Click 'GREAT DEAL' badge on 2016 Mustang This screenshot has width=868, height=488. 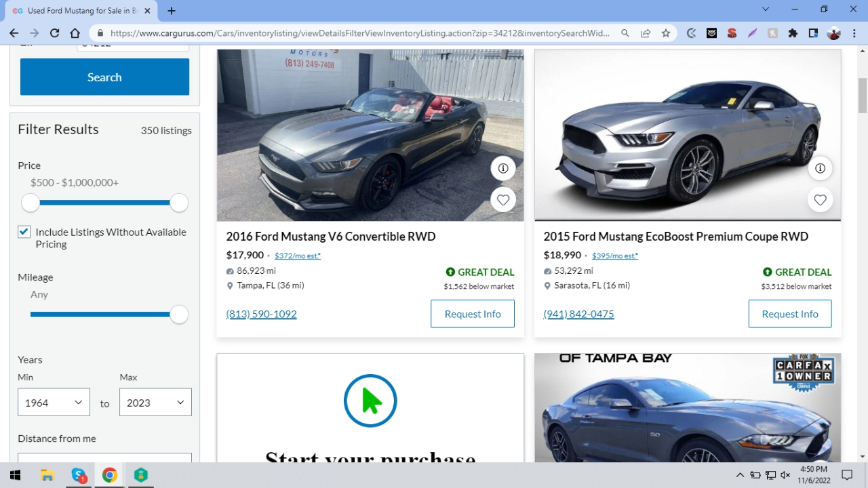(x=480, y=272)
